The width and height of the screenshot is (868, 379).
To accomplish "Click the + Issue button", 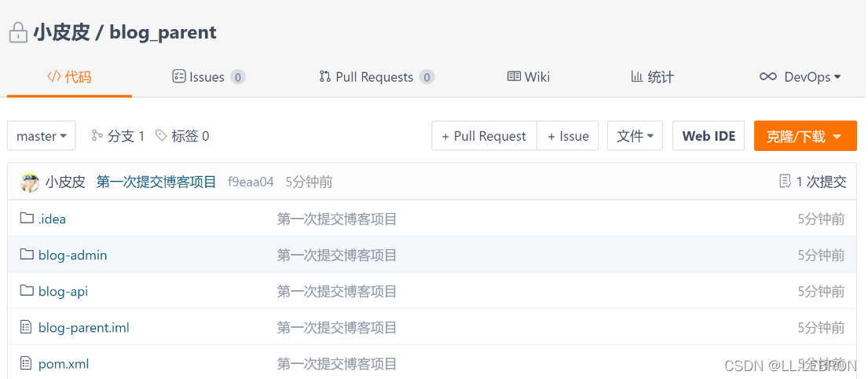I will tap(568, 136).
